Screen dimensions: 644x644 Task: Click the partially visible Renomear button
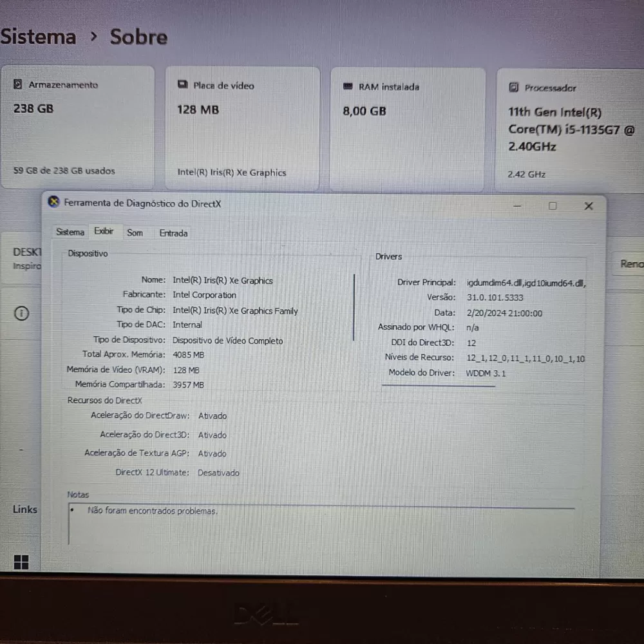tap(629, 263)
